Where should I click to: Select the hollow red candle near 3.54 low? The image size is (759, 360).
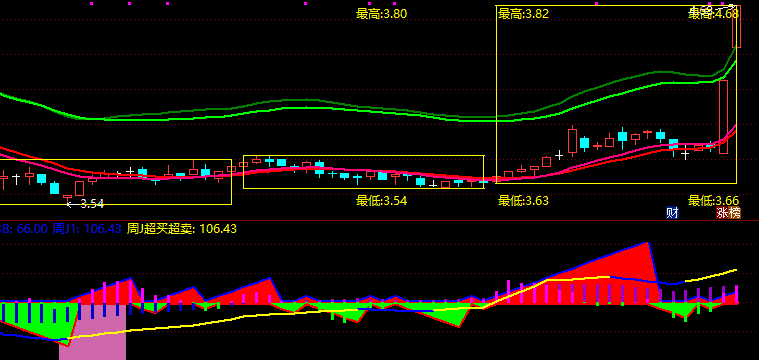click(x=79, y=188)
